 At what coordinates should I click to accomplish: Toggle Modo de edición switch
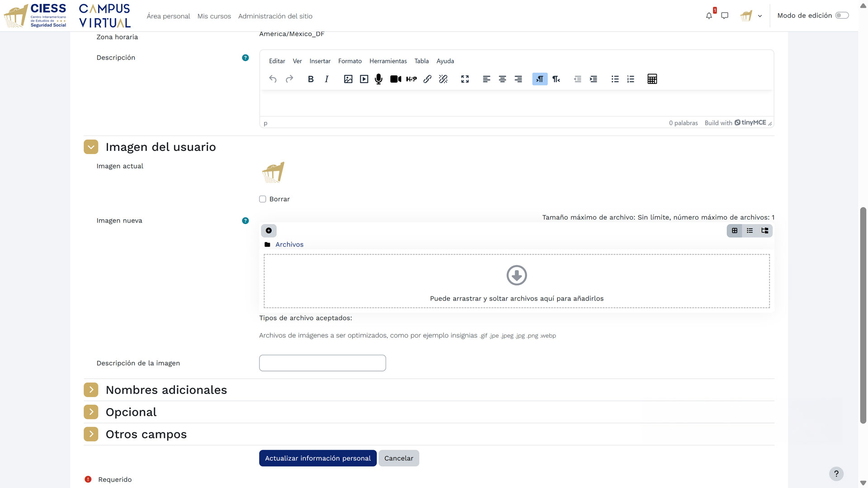842,15
